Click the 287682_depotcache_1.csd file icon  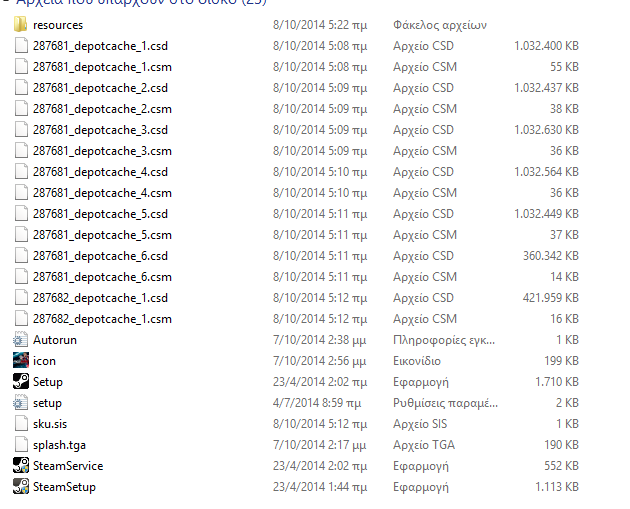pyautogui.click(x=21, y=297)
